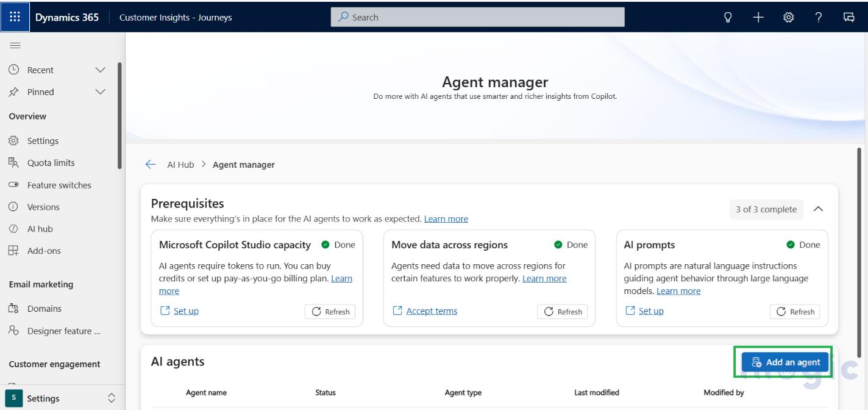
Task: Collapse the Prerequisites panel chevron
Action: pyautogui.click(x=819, y=209)
